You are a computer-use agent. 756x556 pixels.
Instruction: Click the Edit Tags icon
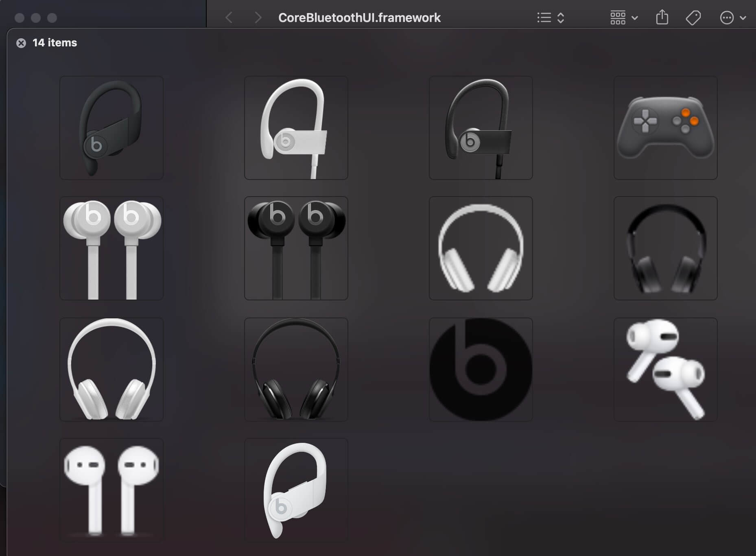click(693, 18)
